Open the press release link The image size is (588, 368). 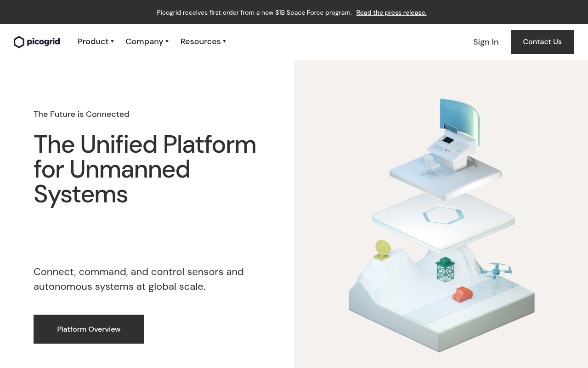391,12
